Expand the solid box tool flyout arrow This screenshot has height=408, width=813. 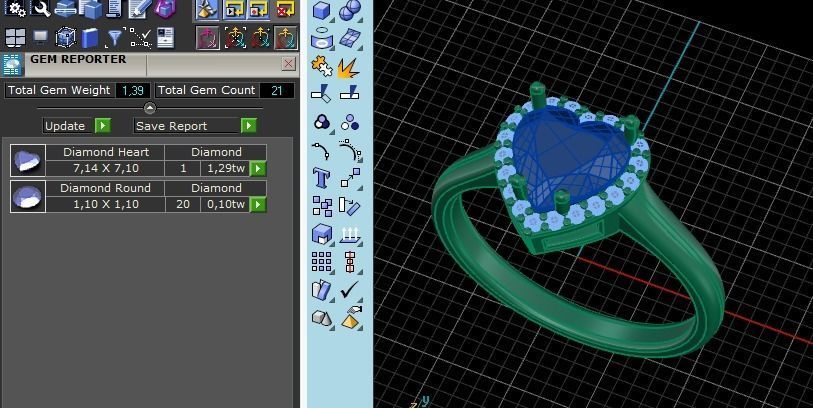pyautogui.click(x=332, y=20)
